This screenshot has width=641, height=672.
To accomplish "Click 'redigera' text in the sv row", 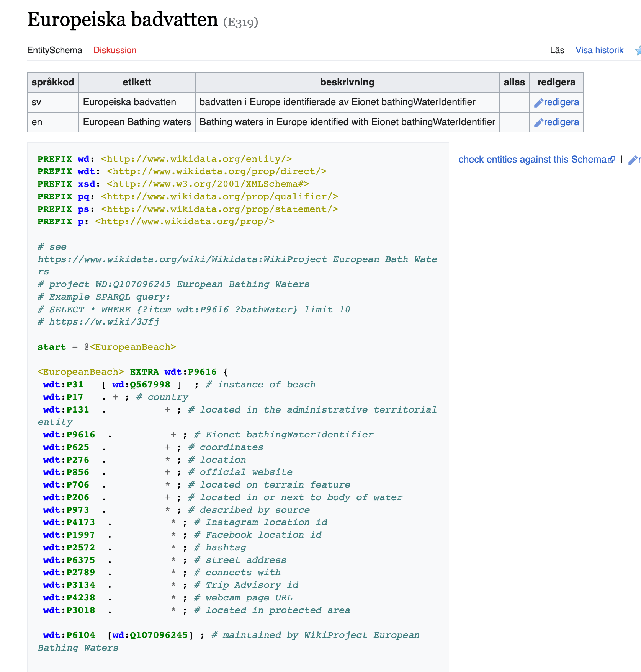I will pos(561,102).
